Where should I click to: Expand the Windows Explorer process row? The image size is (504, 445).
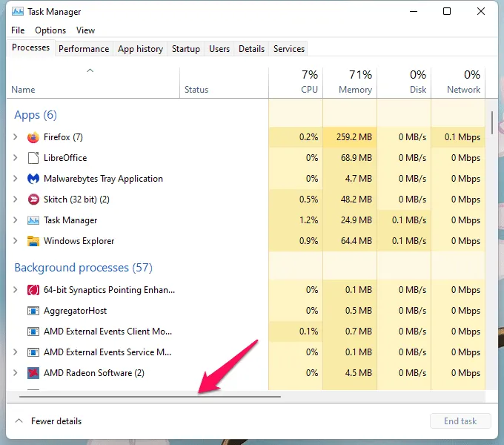click(15, 241)
